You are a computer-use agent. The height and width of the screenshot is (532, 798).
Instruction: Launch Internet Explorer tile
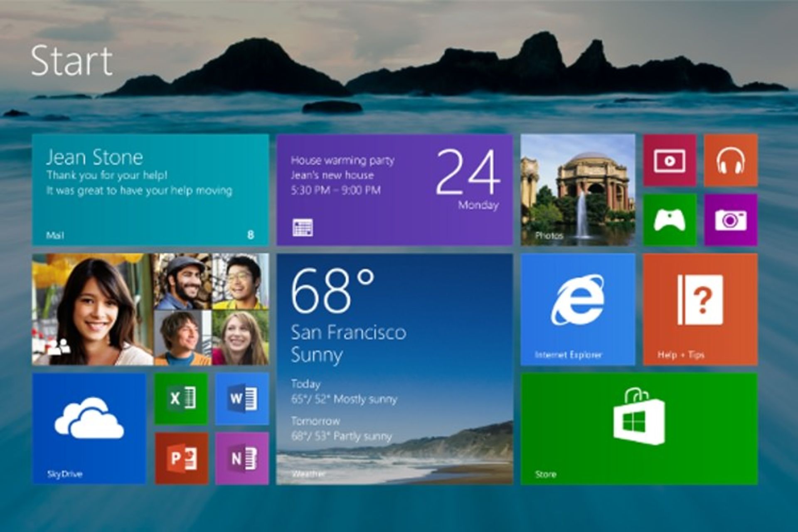(x=578, y=309)
